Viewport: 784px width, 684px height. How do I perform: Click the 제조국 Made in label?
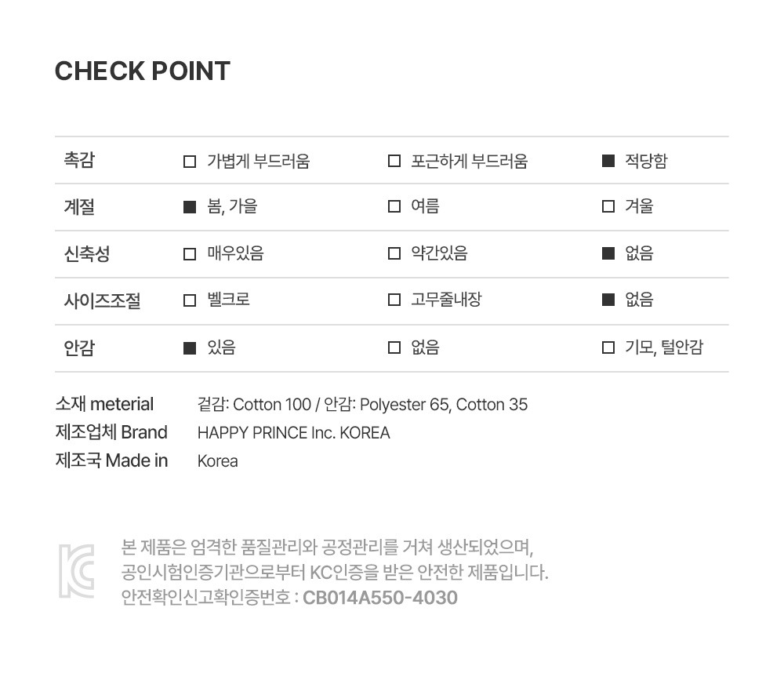point(111,460)
